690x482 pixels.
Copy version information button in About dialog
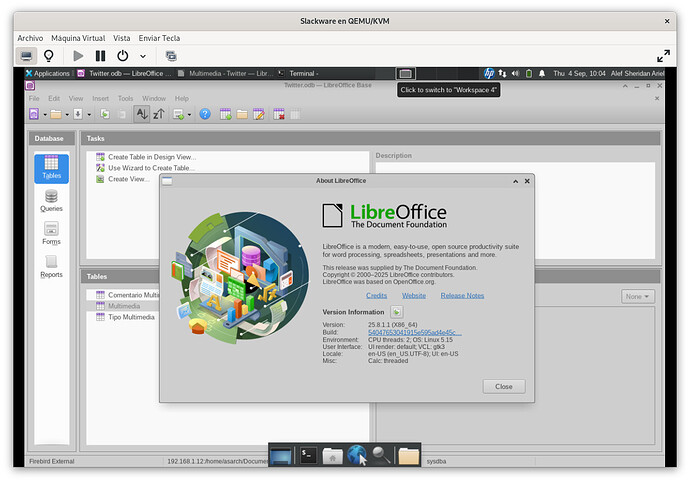click(396, 312)
